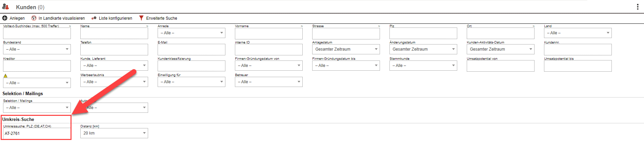Open the Land dropdown
The width and height of the screenshot is (644, 142).
point(578,33)
